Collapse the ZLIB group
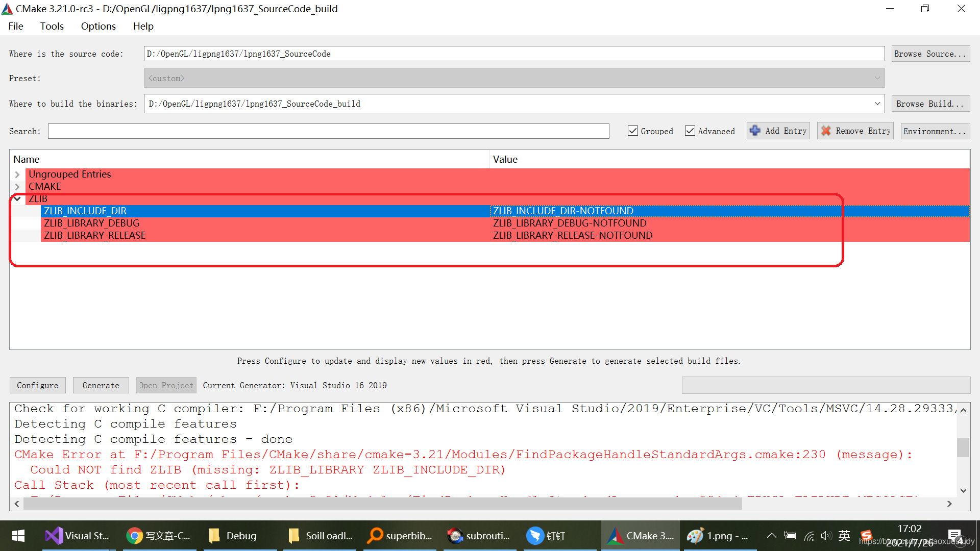Image resolution: width=980 pixels, height=551 pixels. point(17,199)
